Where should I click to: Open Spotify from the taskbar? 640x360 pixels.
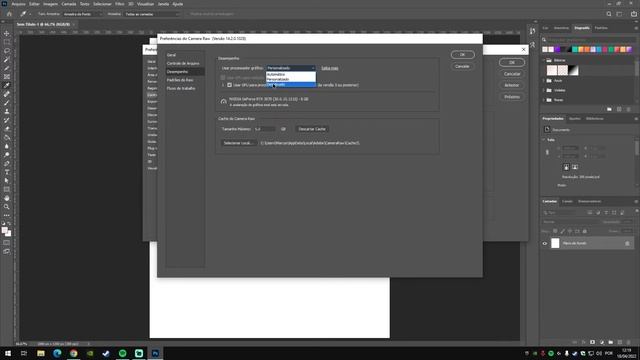click(x=122, y=353)
